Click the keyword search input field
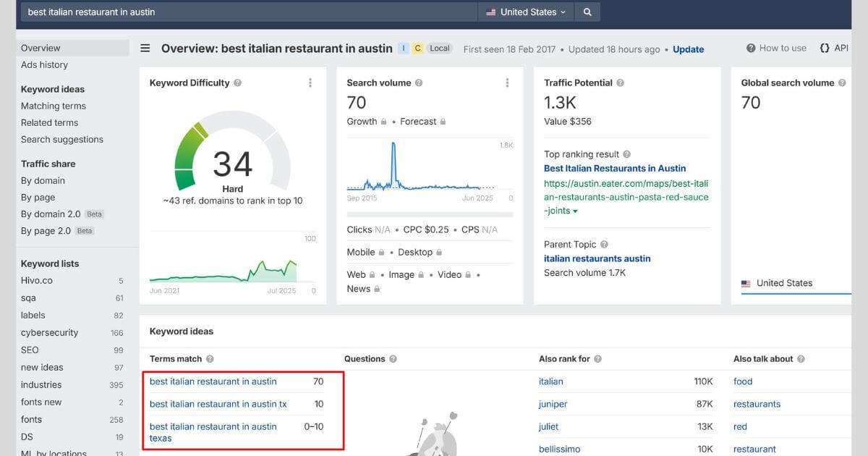 tap(246, 12)
